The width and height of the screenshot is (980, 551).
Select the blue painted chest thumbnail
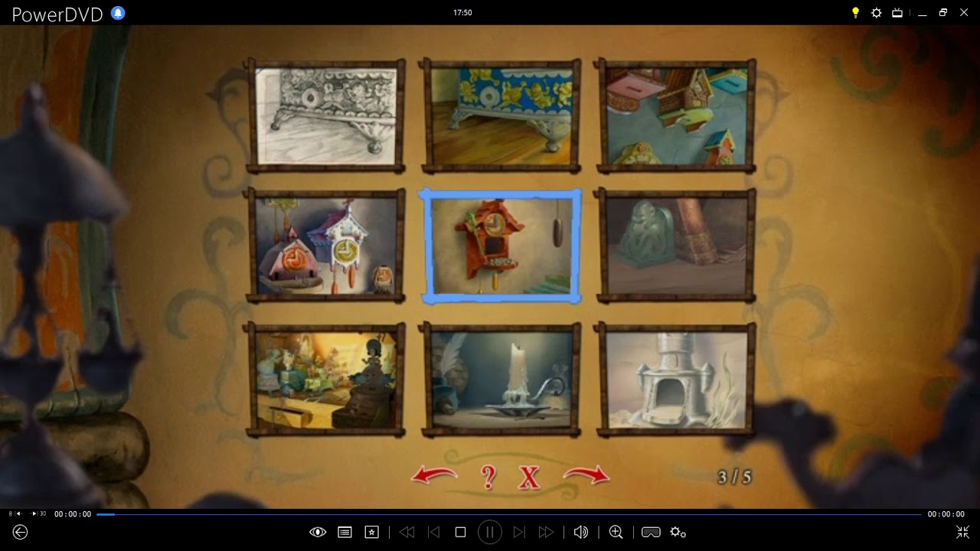click(501, 116)
